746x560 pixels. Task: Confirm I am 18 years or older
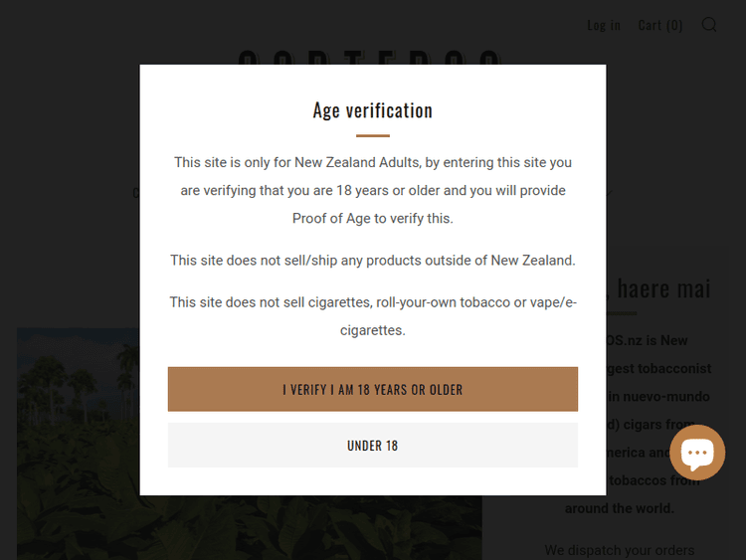[x=372, y=389]
